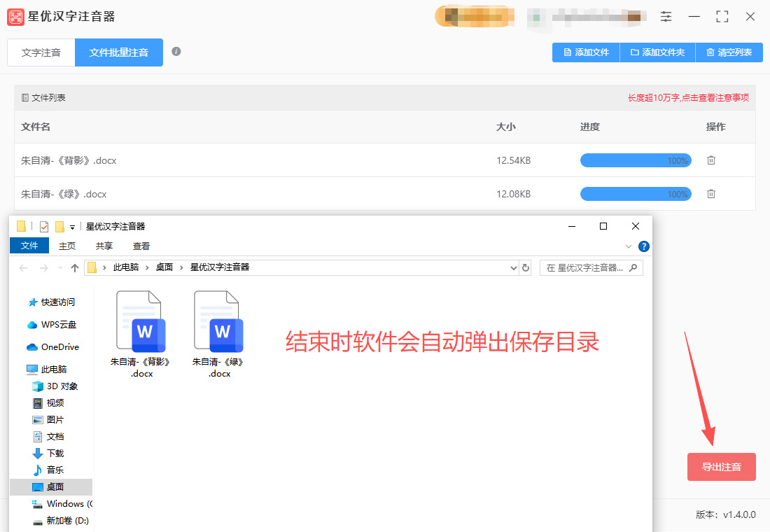770x532 pixels.
Task: Go up one folder level in Explorer
Action: [74, 267]
